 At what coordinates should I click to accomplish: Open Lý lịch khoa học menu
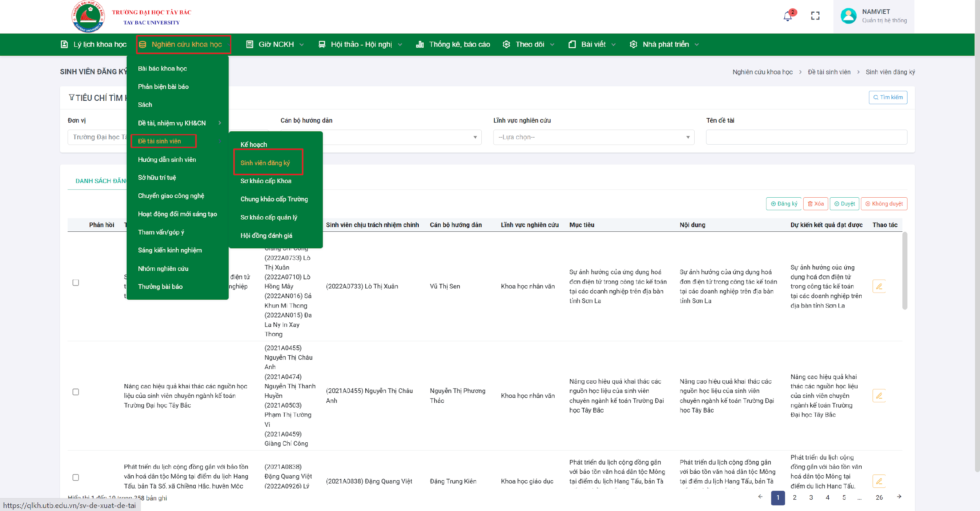[x=93, y=44]
